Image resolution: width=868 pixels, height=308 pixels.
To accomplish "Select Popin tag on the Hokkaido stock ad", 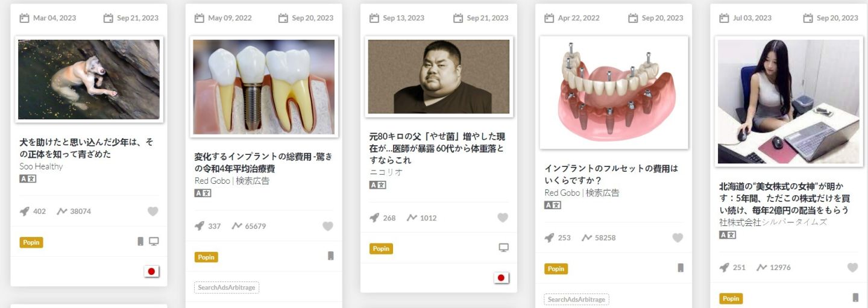I will (x=731, y=298).
